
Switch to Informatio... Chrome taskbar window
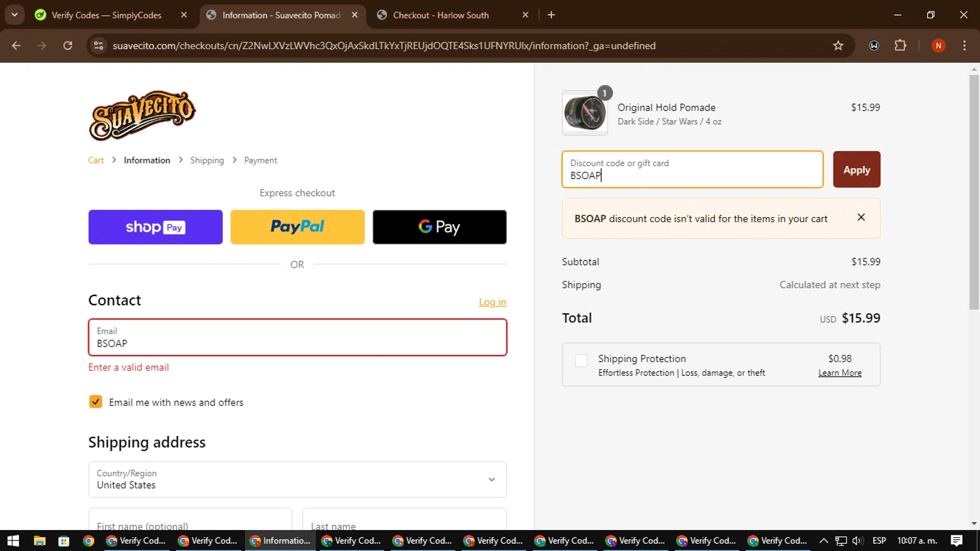281,541
